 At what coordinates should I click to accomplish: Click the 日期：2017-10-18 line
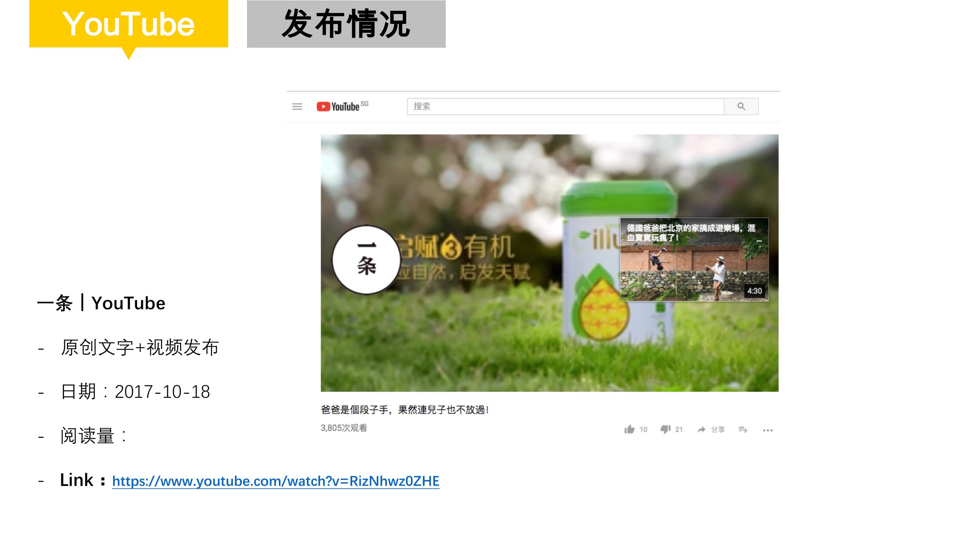[135, 391]
